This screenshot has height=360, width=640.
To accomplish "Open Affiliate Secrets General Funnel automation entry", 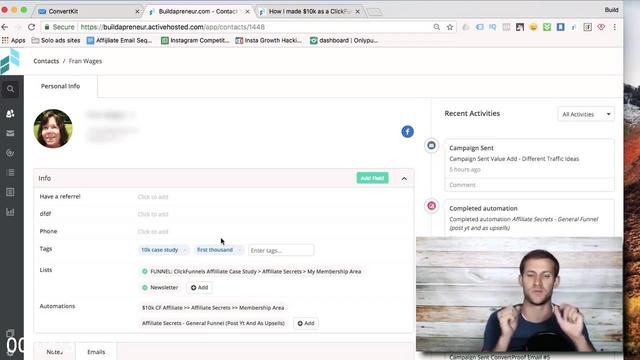I will click(213, 323).
